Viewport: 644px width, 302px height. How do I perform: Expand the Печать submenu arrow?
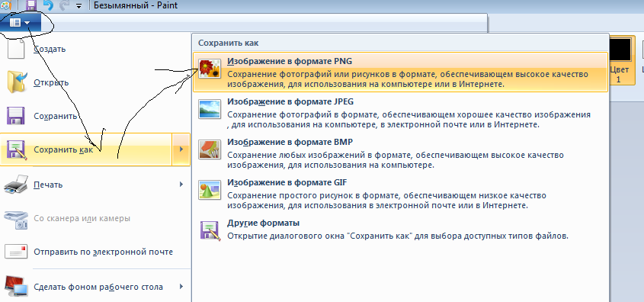(x=181, y=185)
